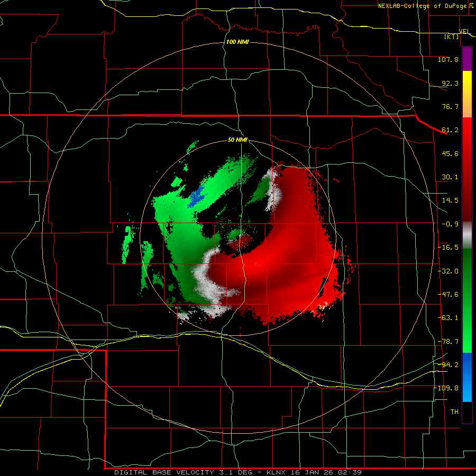Image resolution: width=476 pixels, height=476 pixels.
Task: Select the -78.7 scale value
Action: [x=448, y=342]
